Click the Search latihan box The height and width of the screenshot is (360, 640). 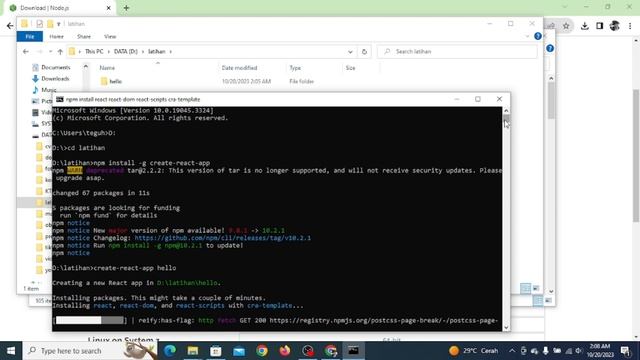pyautogui.click(x=457, y=51)
